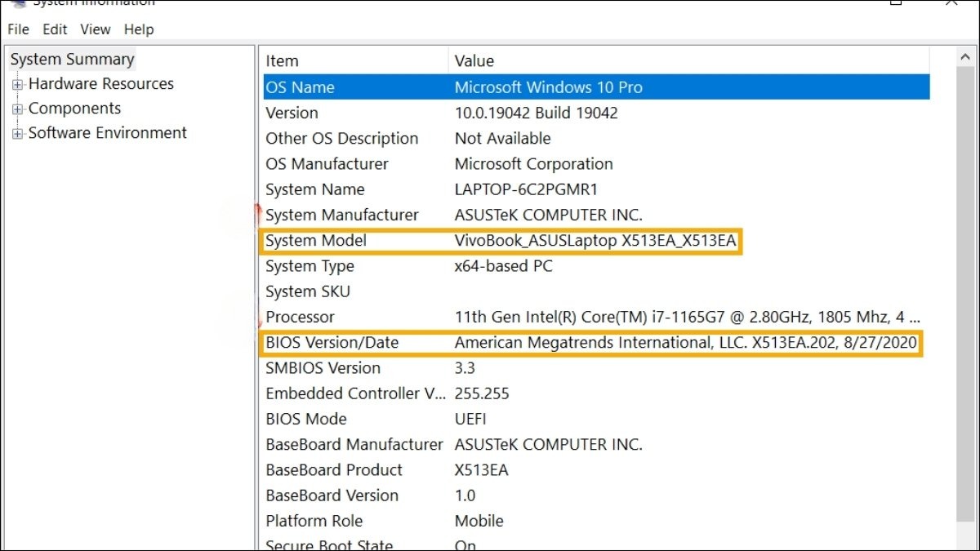This screenshot has height=551, width=980.
Task: Open the Help menu
Action: 139,29
